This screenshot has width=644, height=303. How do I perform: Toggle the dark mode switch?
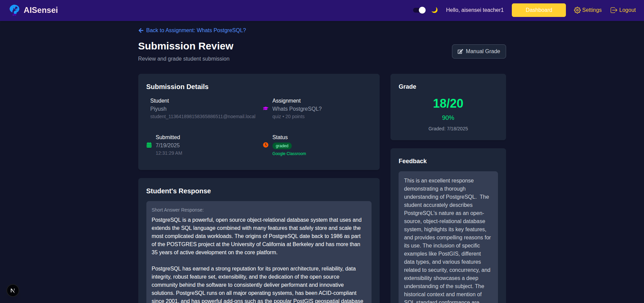coord(419,10)
